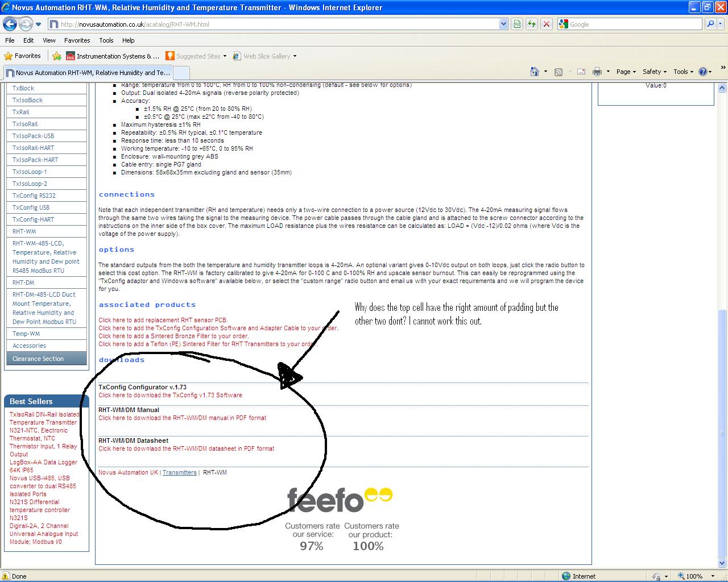Click the Add to Favorites Bar icon
728x582 pixels.
[x=57, y=56]
